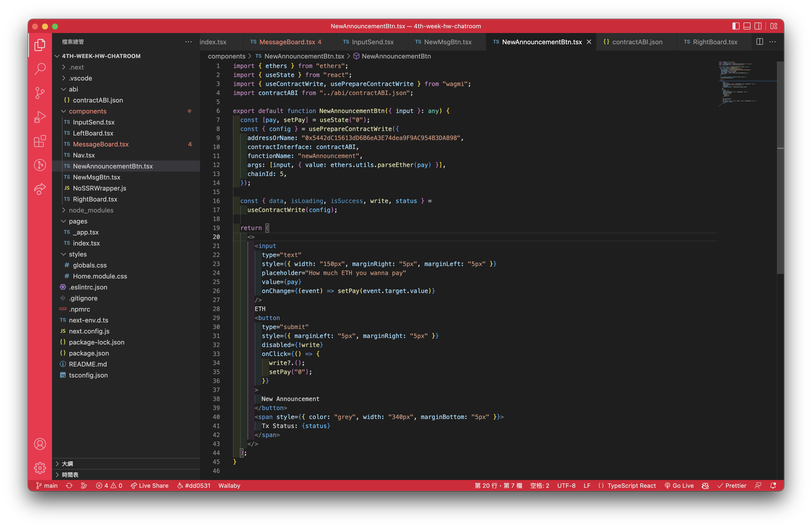This screenshot has height=528, width=812.
Task: Expand the 大綱 outline section
Action: point(67,463)
